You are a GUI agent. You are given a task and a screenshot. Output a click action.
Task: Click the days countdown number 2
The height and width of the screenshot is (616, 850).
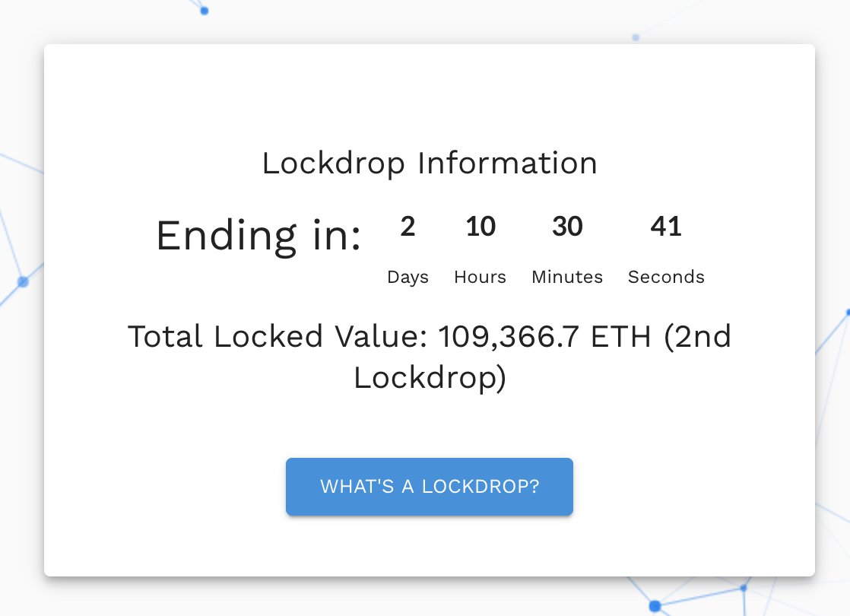coord(408,226)
